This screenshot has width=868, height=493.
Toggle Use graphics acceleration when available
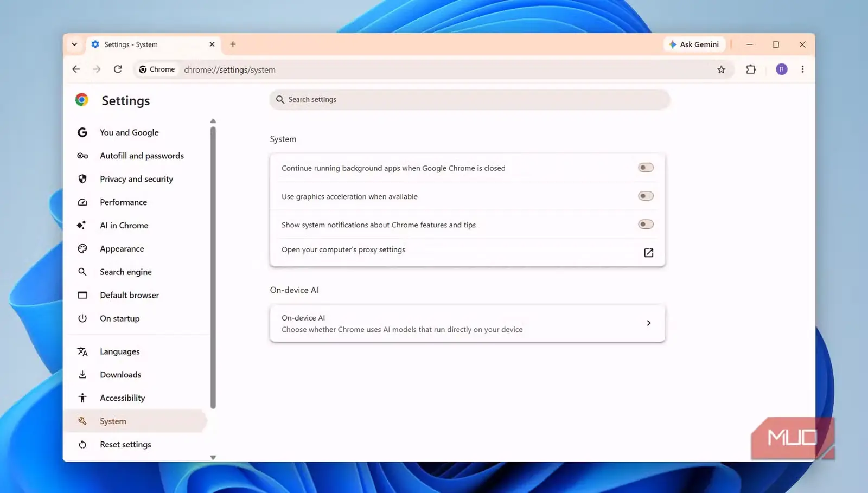coord(646,196)
